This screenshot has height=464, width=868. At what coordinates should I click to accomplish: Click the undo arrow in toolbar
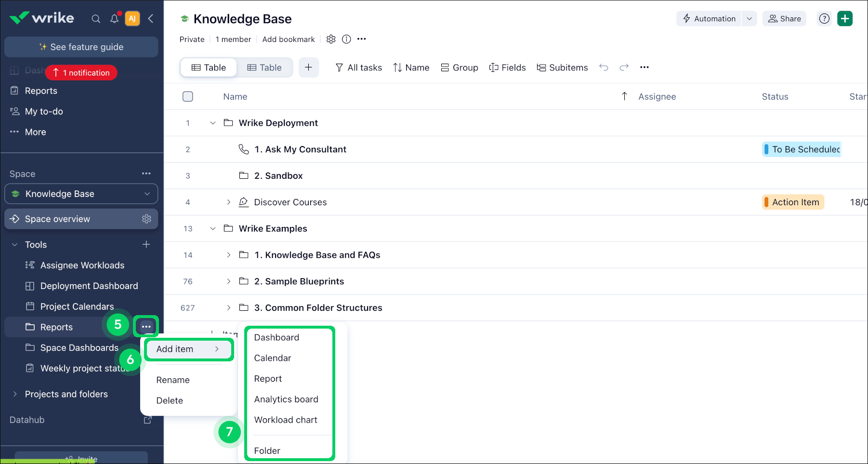coord(604,67)
